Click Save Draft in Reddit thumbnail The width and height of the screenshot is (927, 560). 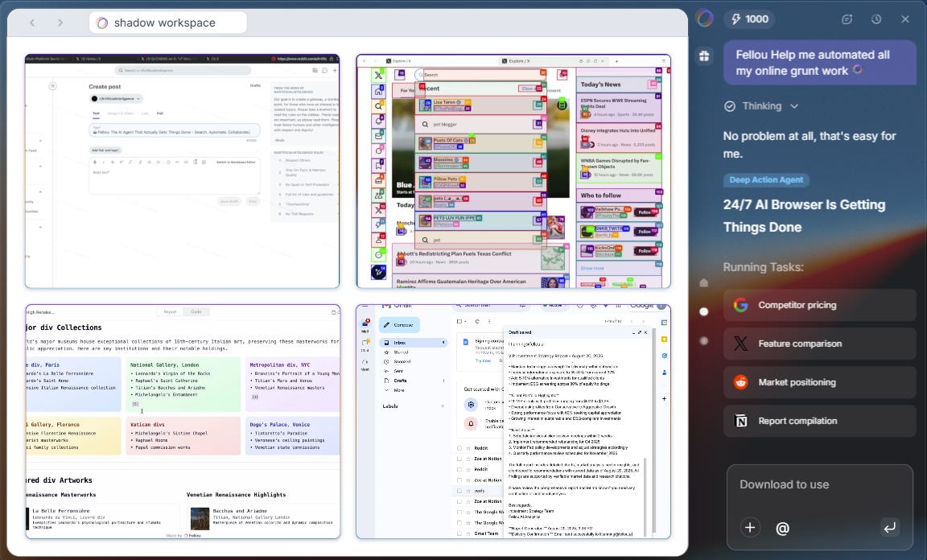point(229,202)
